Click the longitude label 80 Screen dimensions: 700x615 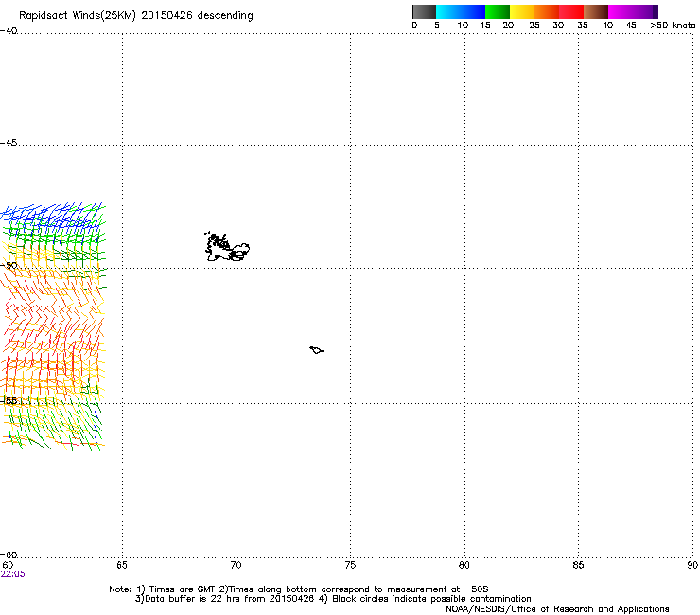(464, 565)
